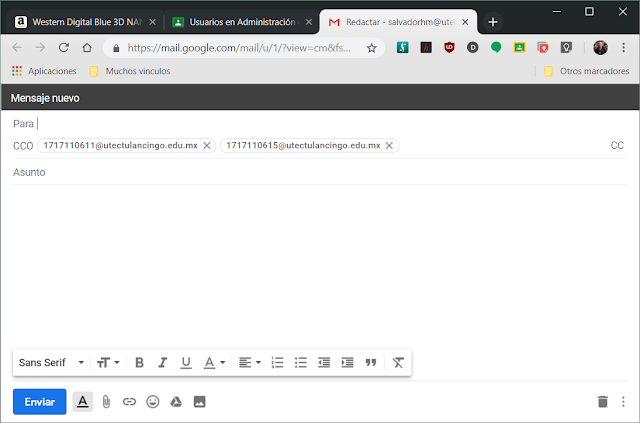640x423 pixels.
Task: Toggle bold formatting
Action: [139, 363]
